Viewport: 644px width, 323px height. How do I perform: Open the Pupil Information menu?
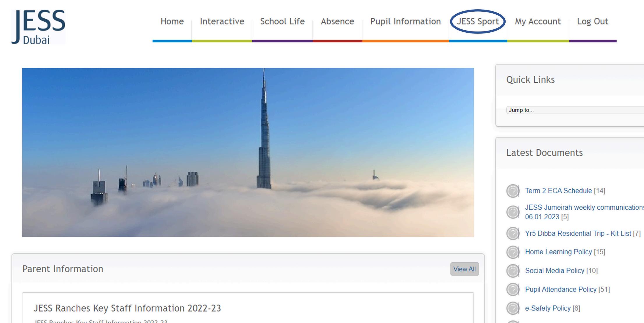(x=405, y=22)
